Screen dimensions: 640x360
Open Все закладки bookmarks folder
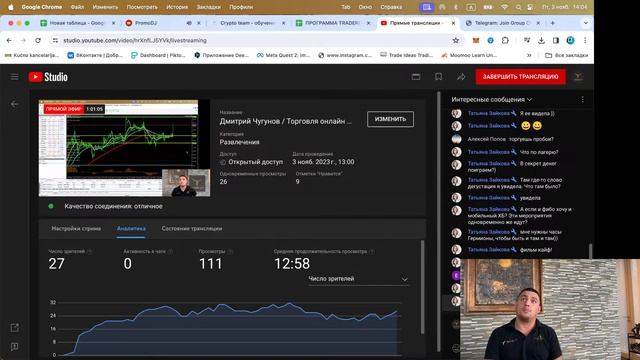tap(567, 55)
